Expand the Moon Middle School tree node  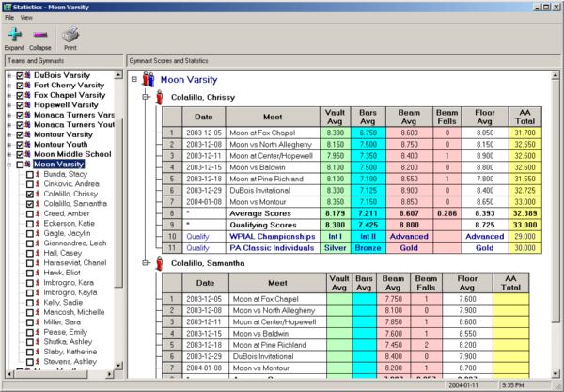click(9, 154)
